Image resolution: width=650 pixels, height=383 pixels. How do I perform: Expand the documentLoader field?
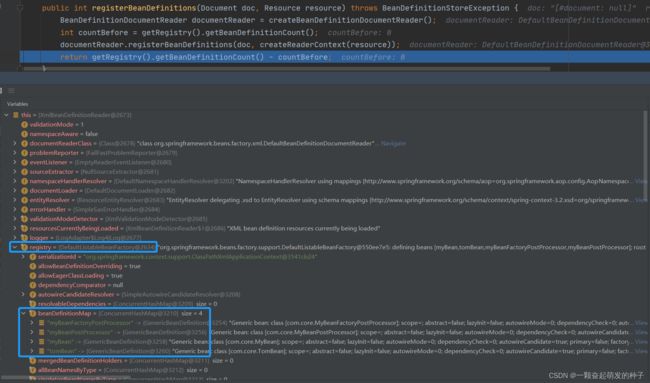click(15, 191)
